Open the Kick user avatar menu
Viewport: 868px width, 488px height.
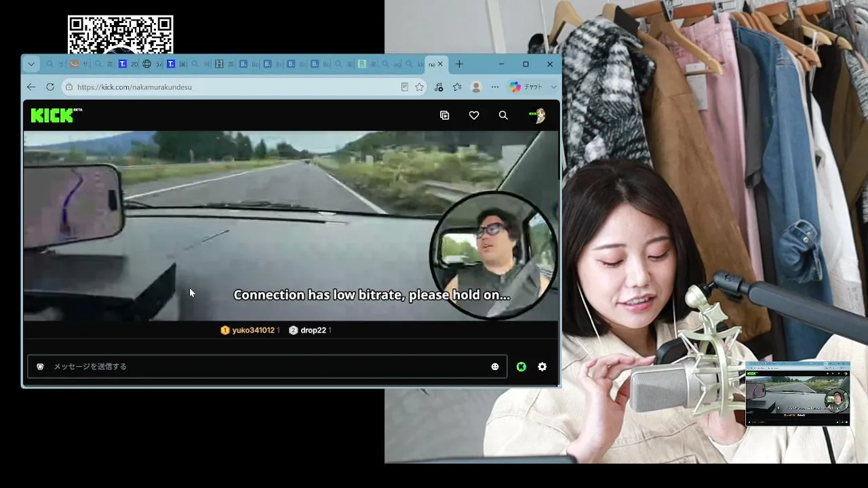537,115
